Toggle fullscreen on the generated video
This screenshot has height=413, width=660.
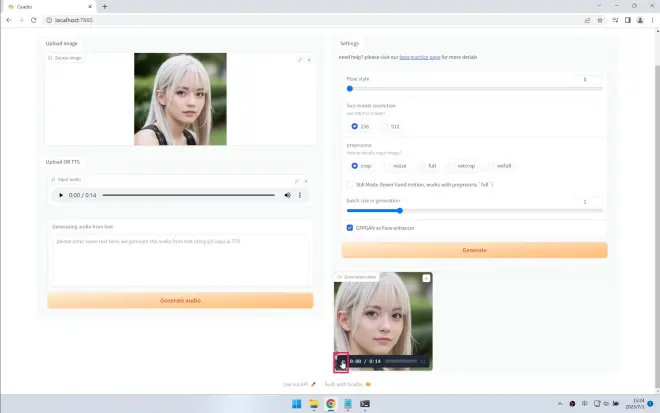(x=423, y=361)
